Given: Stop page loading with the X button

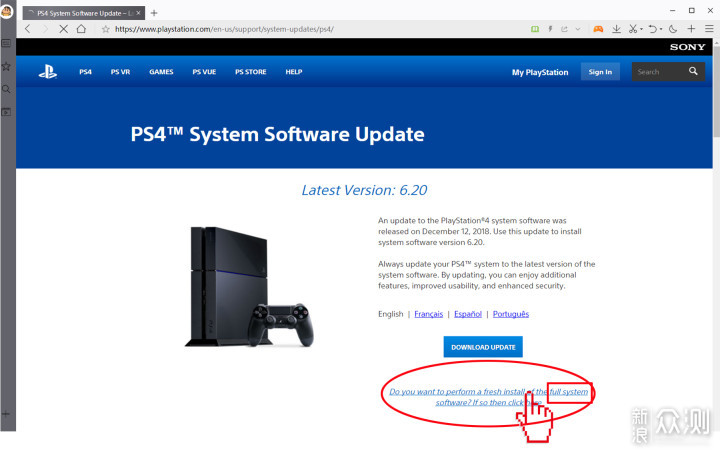Looking at the screenshot, I should [63, 29].
